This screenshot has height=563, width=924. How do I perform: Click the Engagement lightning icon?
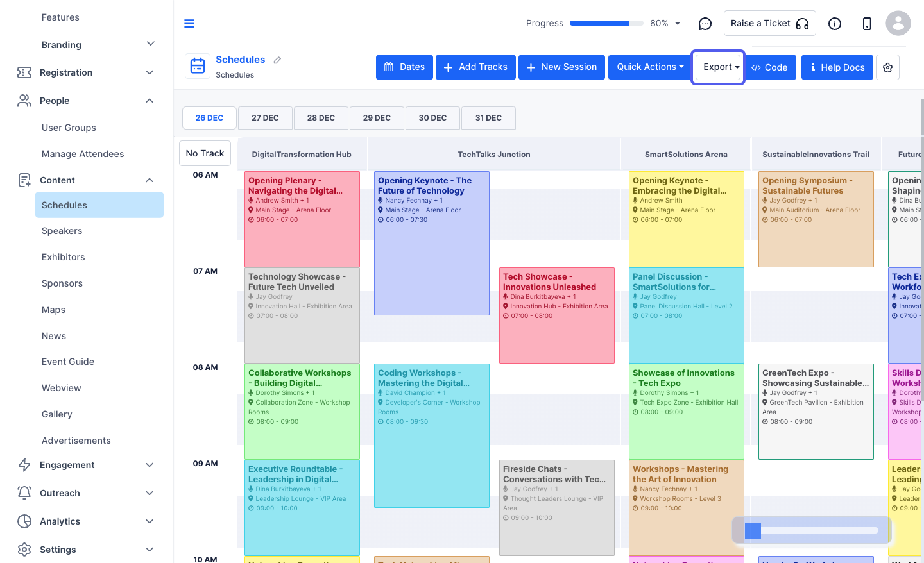[24, 465]
